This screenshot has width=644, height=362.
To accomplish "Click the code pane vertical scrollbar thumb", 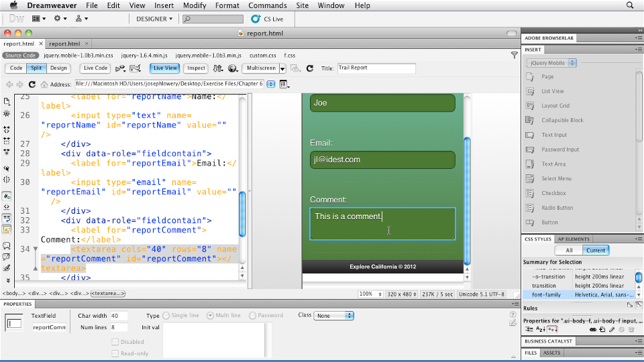I will click(242, 214).
